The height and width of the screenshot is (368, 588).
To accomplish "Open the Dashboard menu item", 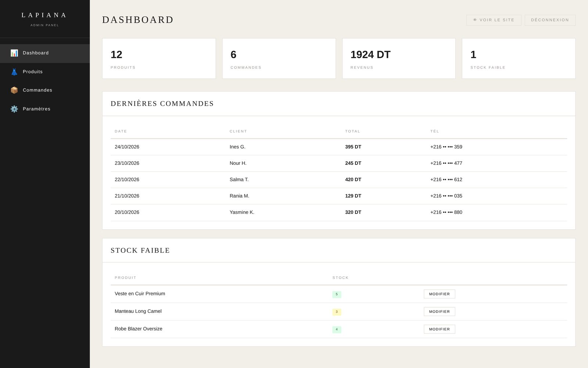I will pos(45,53).
